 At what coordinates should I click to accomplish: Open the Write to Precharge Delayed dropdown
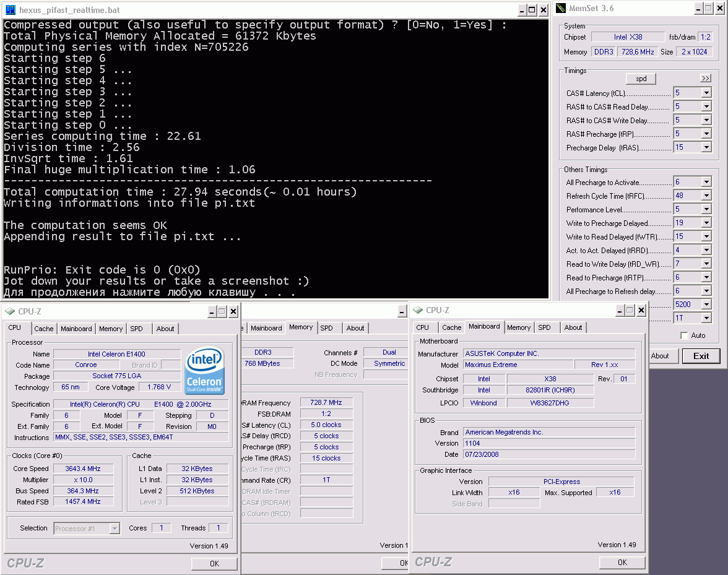point(706,223)
